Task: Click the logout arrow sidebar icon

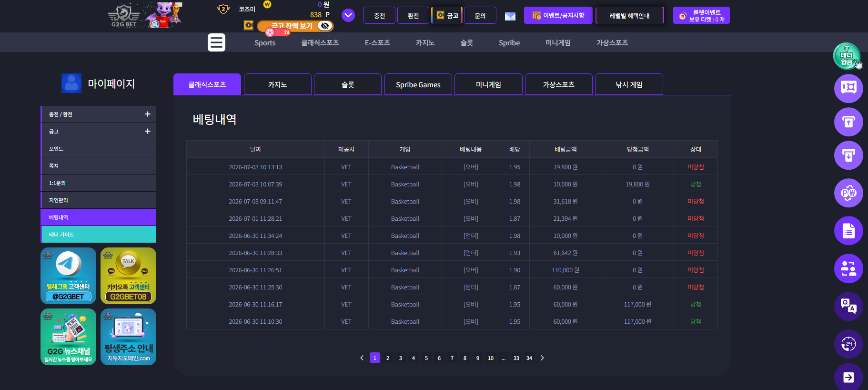Action: (848, 377)
